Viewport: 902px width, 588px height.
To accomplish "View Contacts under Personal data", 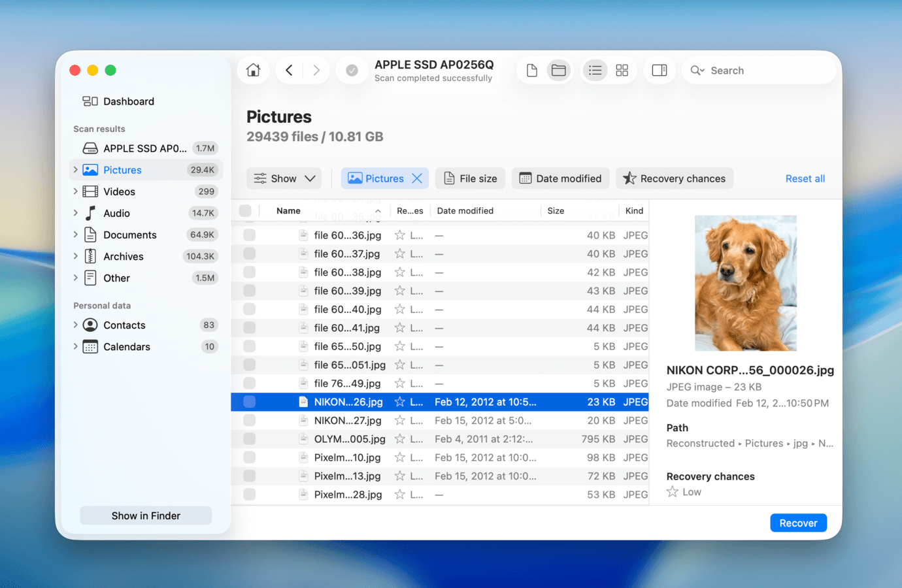I will click(x=124, y=325).
